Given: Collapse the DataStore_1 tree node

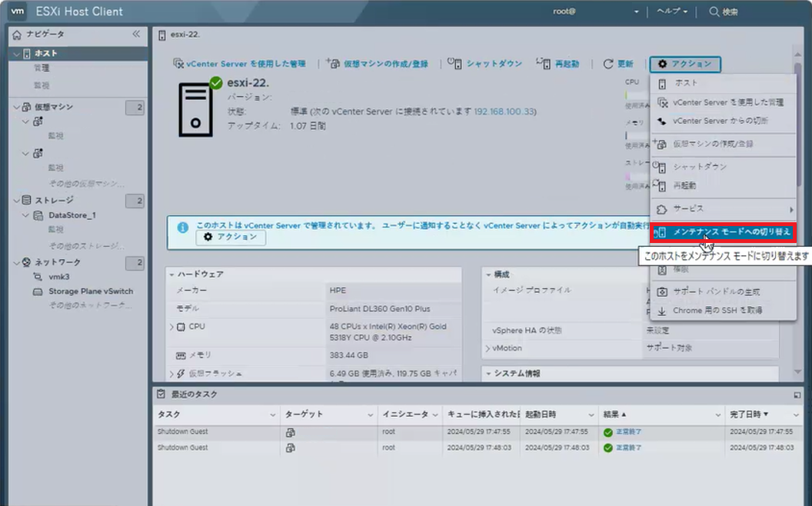Looking at the screenshot, I should point(25,215).
